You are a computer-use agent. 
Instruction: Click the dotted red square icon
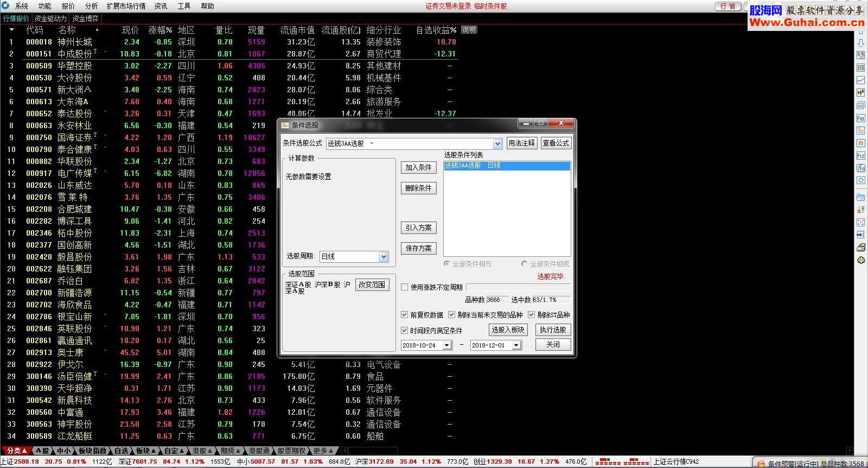(x=860, y=222)
